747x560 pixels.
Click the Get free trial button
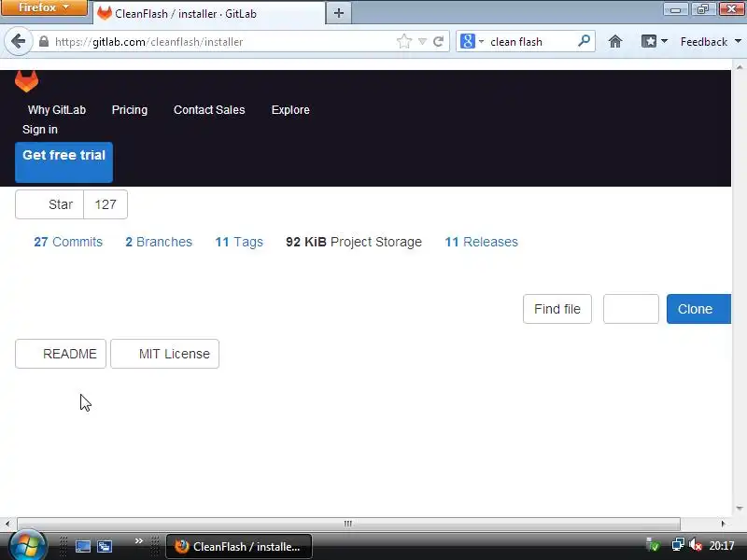click(x=63, y=162)
